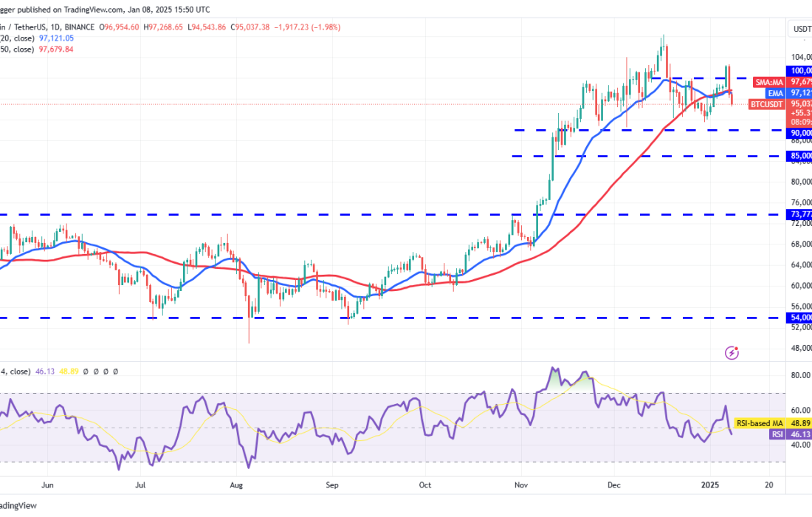Select the TetherUS 1D BINANCE symbol legend
This screenshot has height=517, width=812.
pos(44,27)
